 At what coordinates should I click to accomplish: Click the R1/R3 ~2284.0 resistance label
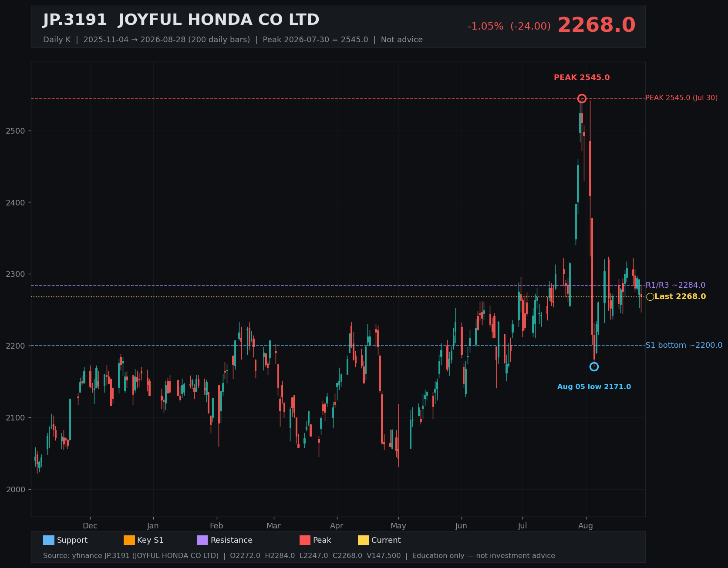(675, 285)
